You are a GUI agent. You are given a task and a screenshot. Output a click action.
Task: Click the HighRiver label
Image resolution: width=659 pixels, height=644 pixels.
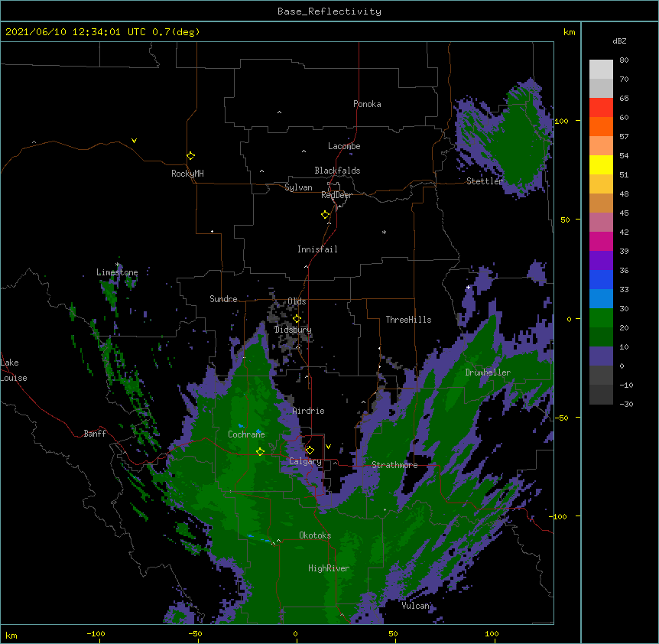[329, 568]
